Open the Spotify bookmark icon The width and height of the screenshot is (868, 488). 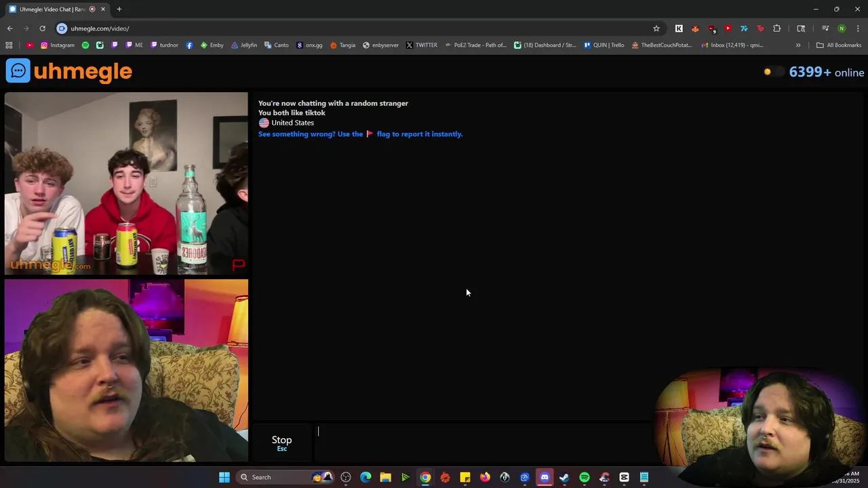tap(85, 45)
